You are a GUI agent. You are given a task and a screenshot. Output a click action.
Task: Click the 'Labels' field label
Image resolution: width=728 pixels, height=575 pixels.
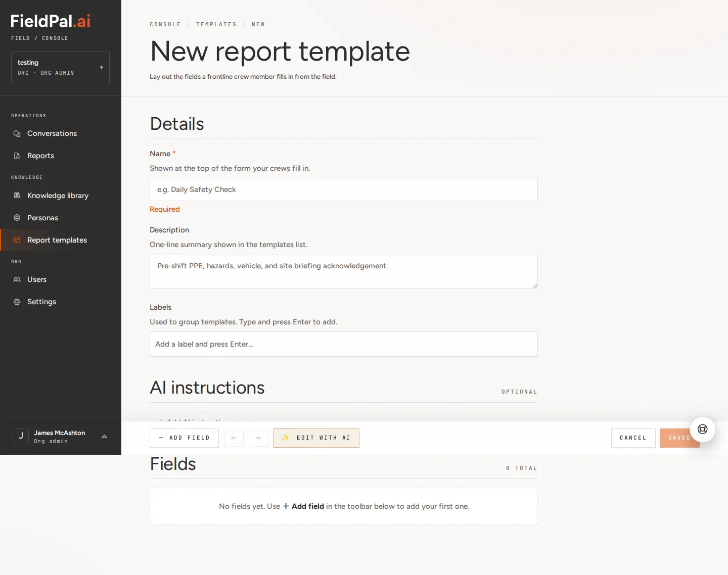(161, 307)
